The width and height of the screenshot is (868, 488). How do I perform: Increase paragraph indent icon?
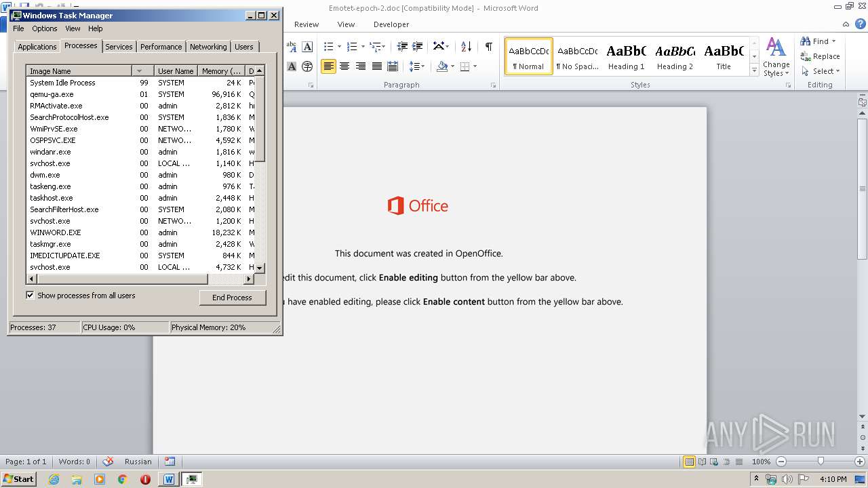pos(418,47)
